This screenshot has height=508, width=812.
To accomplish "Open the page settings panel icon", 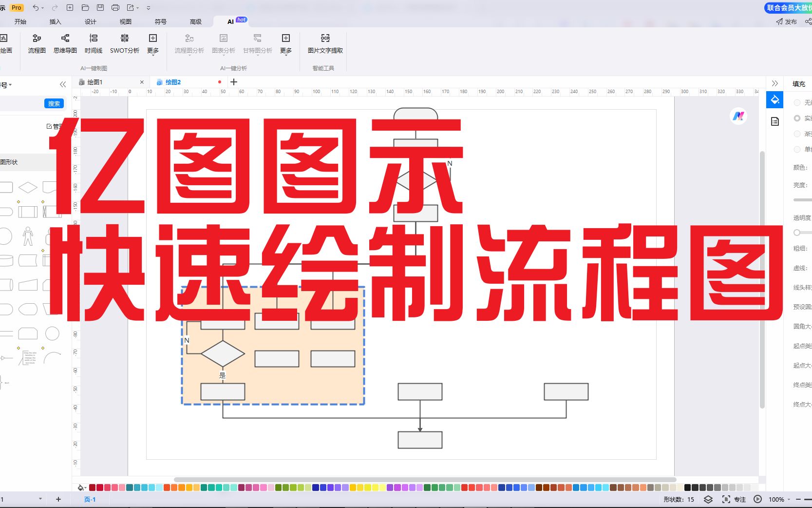I will point(775,121).
